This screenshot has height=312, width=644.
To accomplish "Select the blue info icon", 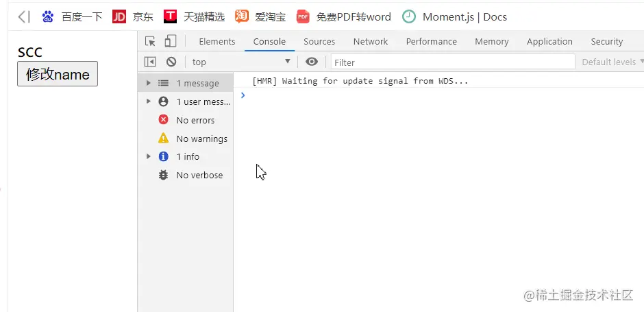I will pyautogui.click(x=164, y=156).
